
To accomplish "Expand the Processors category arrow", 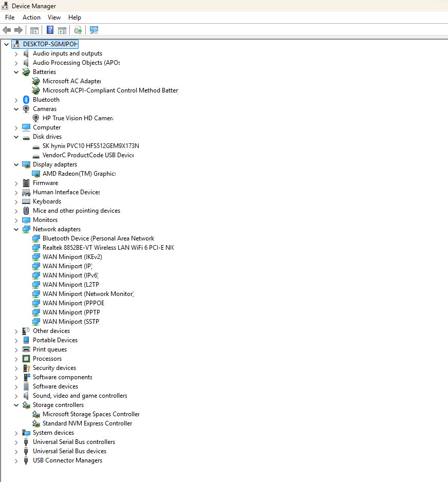I will pos(16,359).
